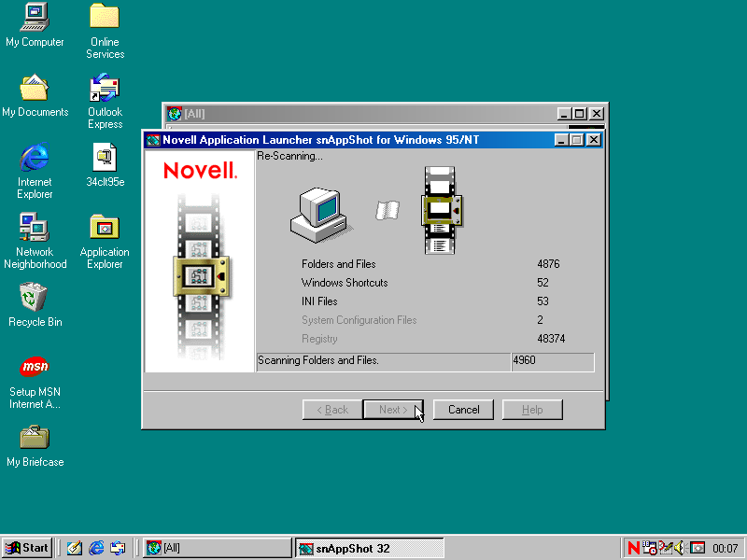Click Show Desktop quick launch icon
This screenshot has height=560, width=747.
point(75,548)
